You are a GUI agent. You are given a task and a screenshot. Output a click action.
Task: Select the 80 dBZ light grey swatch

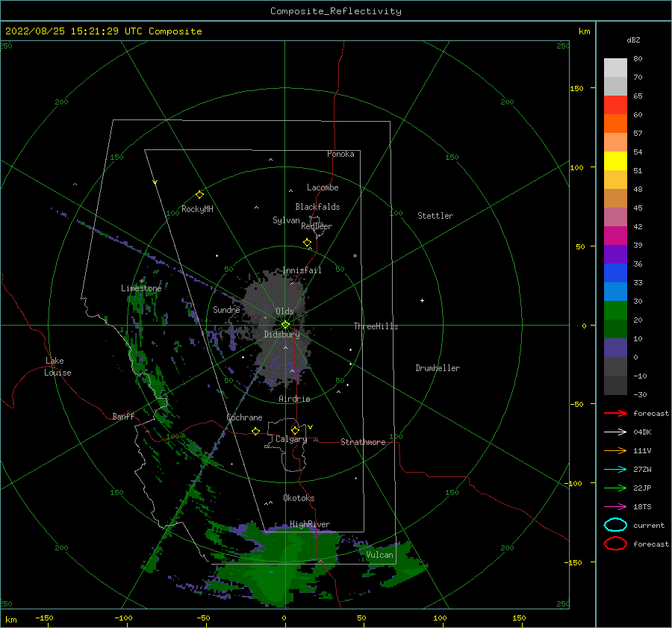tap(615, 67)
